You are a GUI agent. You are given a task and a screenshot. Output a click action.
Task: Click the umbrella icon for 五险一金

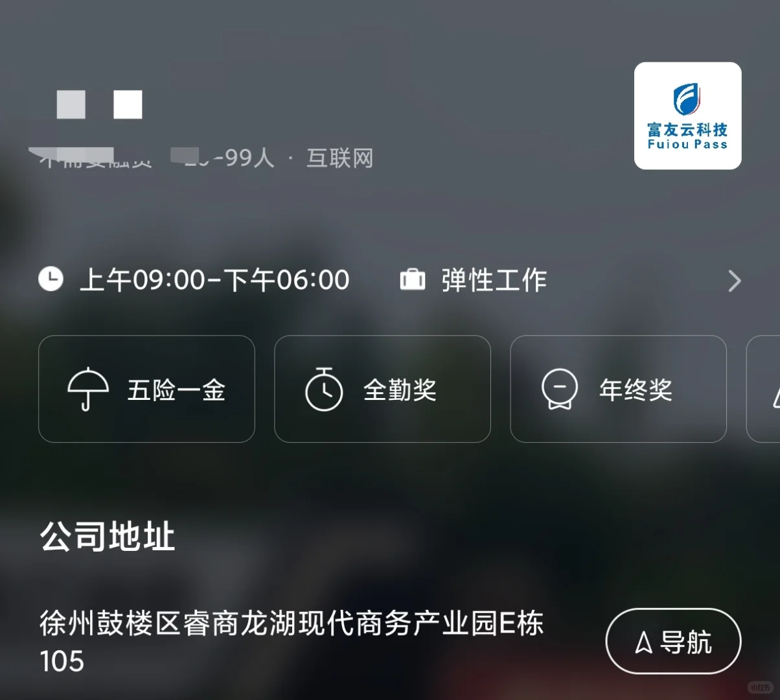point(89,389)
